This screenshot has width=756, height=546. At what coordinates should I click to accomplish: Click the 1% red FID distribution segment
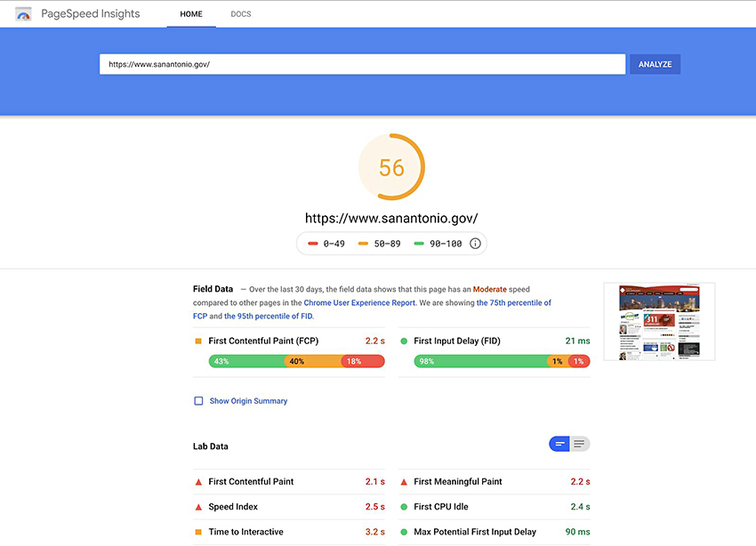(580, 361)
